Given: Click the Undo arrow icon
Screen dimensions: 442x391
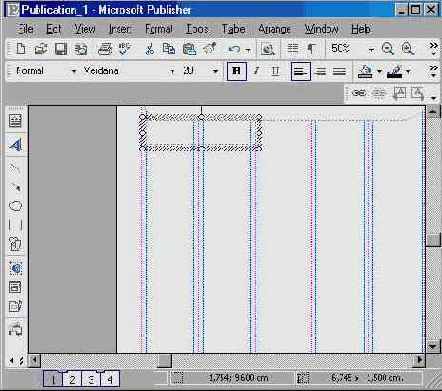Looking at the screenshot, I should [x=234, y=49].
